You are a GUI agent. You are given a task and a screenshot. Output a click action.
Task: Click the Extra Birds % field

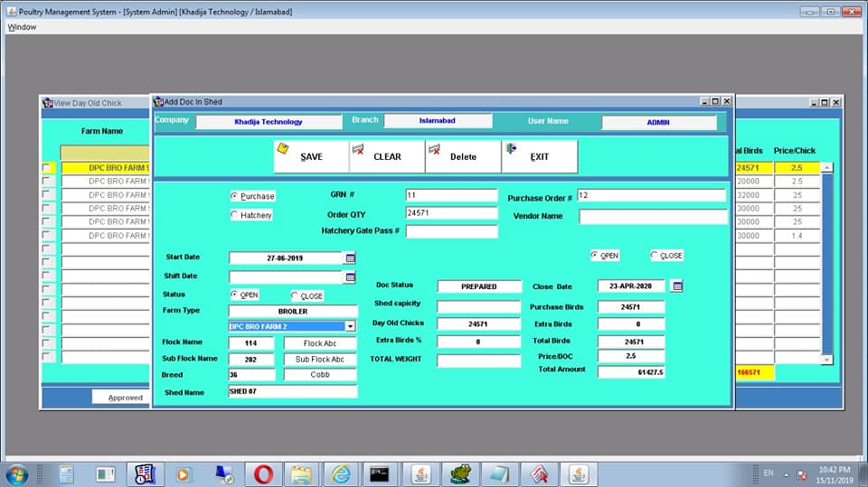click(479, 342)
